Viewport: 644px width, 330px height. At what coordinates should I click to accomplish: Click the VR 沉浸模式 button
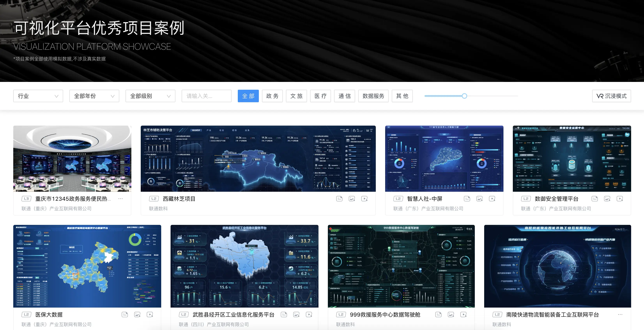[x=611, y=96]
